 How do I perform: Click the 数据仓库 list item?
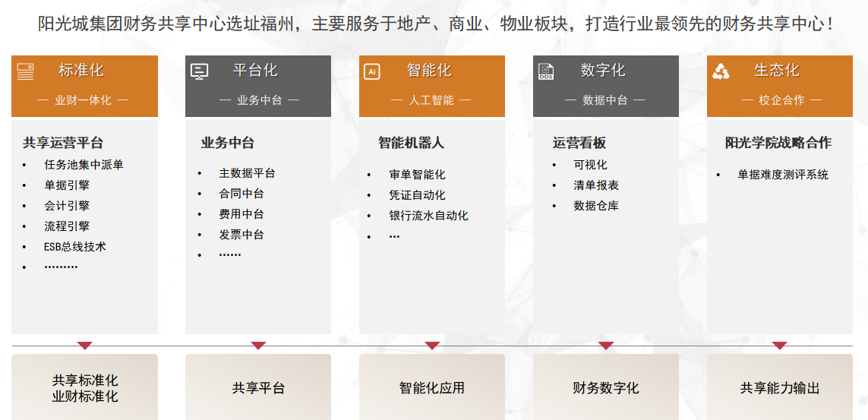point(596,206)
